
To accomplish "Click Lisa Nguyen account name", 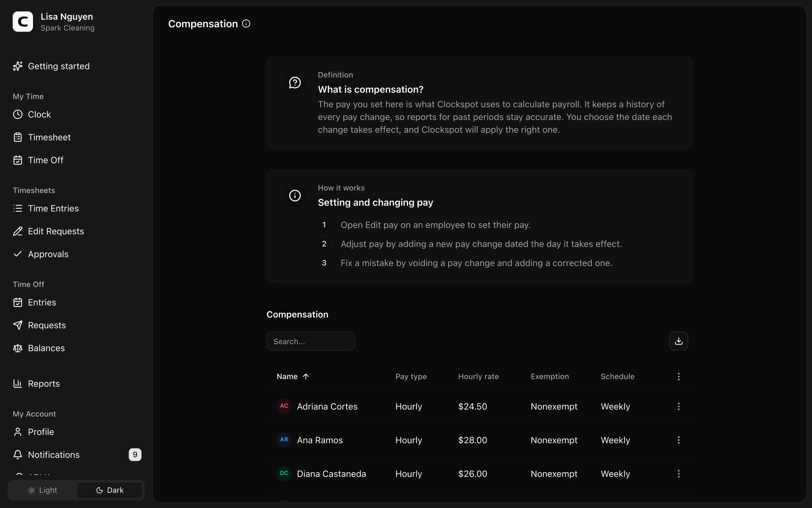I will click(x=67, y=17).
